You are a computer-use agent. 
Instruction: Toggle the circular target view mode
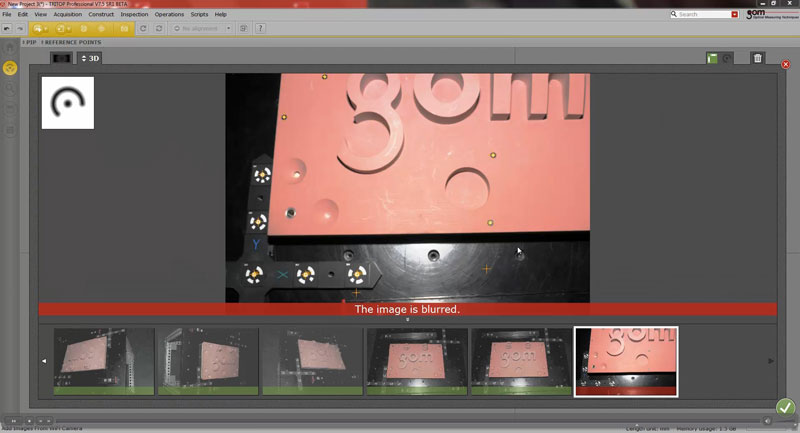(727, 58)
